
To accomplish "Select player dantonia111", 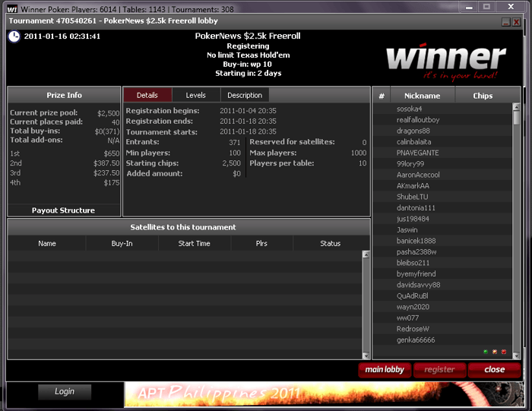I will point(443,208).
